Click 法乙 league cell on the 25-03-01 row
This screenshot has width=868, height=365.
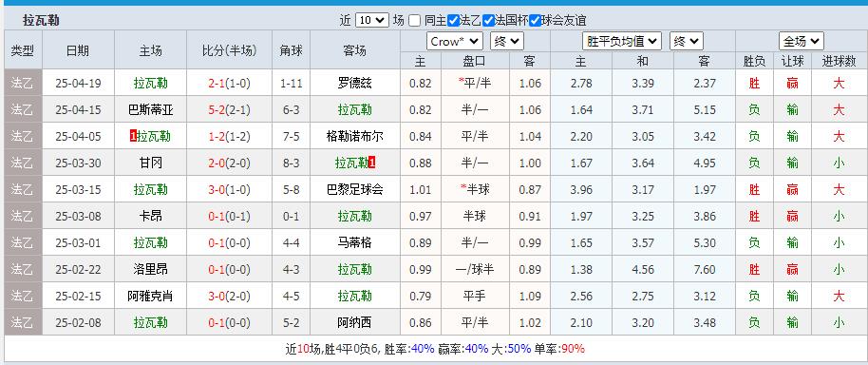click(23, 243)
